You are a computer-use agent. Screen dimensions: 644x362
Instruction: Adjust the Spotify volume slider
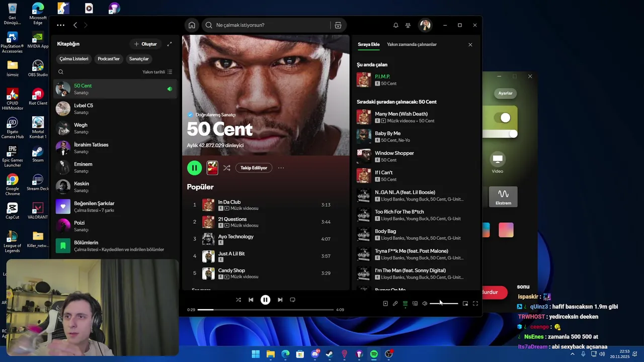(444, 304)
